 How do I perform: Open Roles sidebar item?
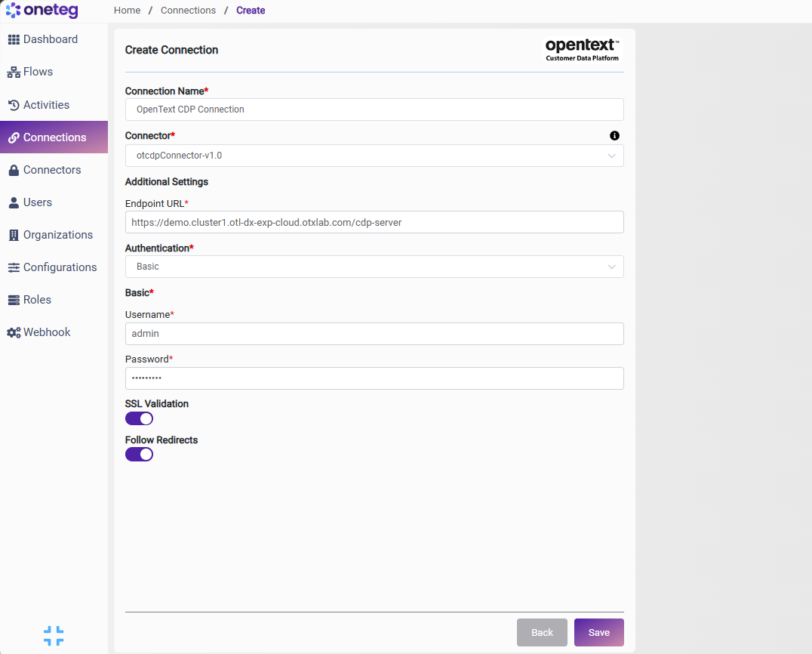[x=54, y=300]
